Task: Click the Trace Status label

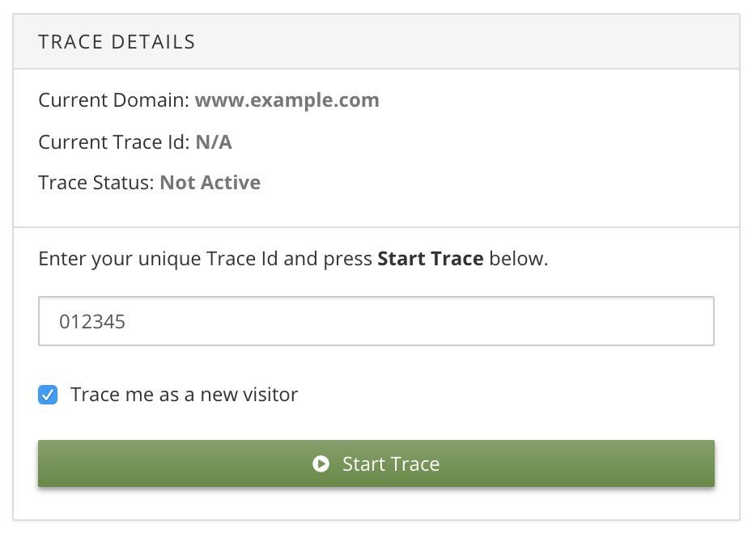Action: [x=96, y=183]
